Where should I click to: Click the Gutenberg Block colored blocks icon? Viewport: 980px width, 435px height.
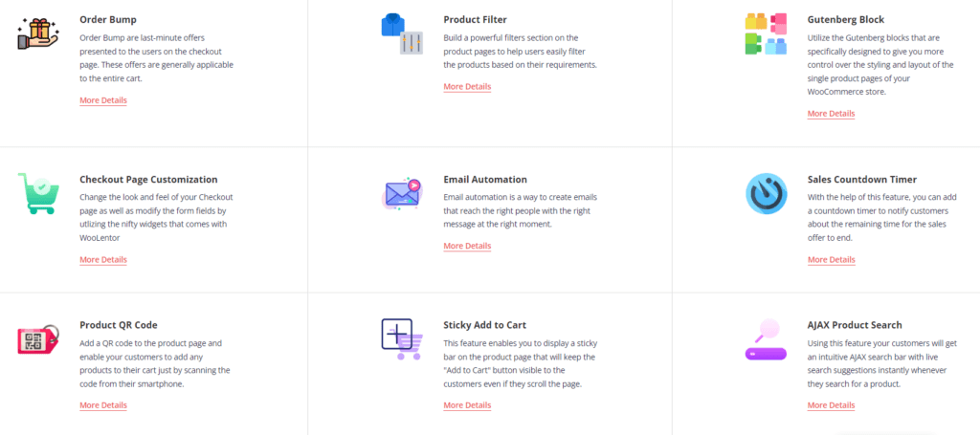pos(766,33)
